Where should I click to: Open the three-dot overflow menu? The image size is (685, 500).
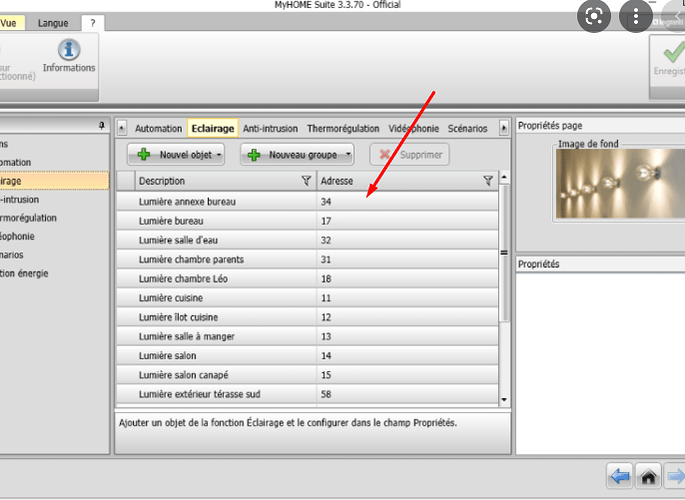(x=636, y=17)
